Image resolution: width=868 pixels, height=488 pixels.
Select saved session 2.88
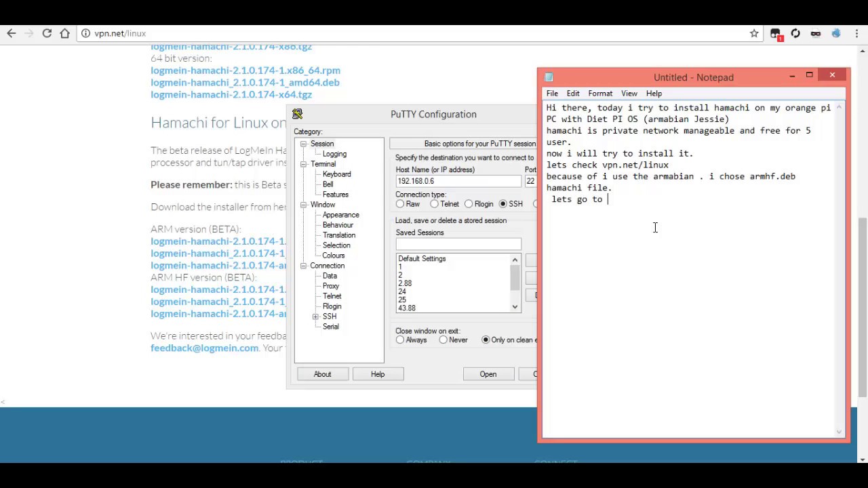click(405, 283)
